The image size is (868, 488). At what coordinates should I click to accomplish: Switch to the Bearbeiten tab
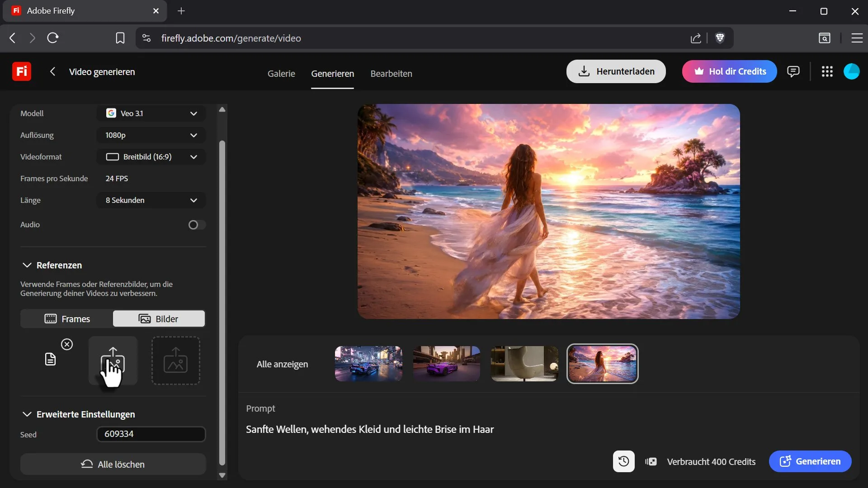tap(391, 74)
